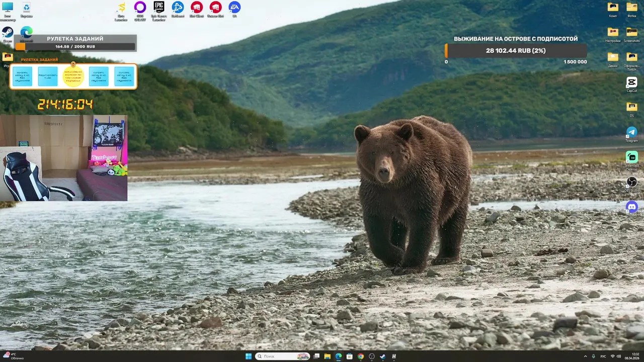
Task: Open the Фотки folder on desktop
Action: tap(632, 10)
